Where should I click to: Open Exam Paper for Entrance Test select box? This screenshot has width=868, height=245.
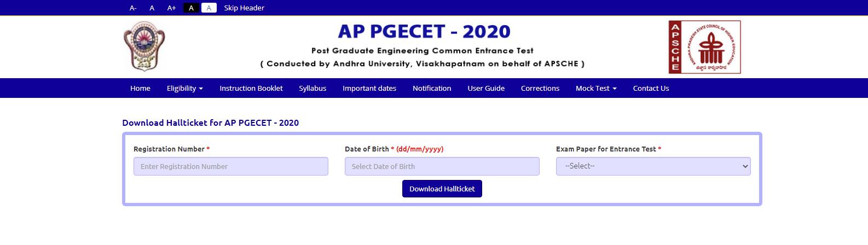[x=653, y=166]
